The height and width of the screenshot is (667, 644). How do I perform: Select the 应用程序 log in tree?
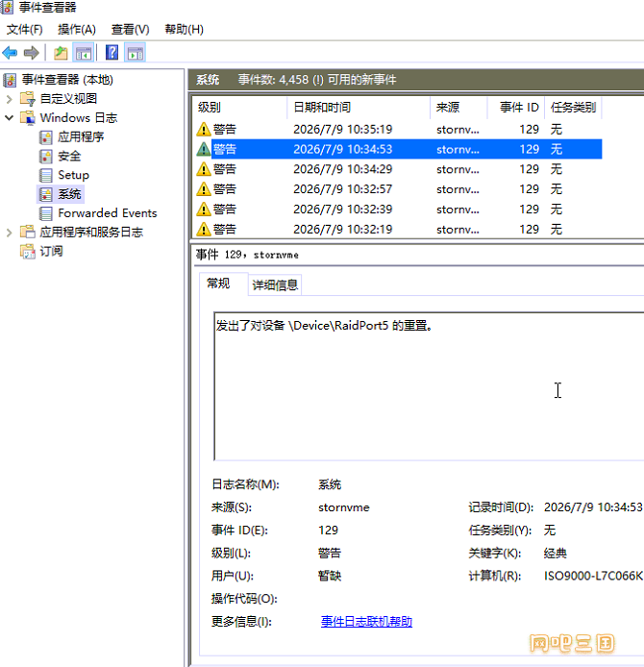(81, 137)
